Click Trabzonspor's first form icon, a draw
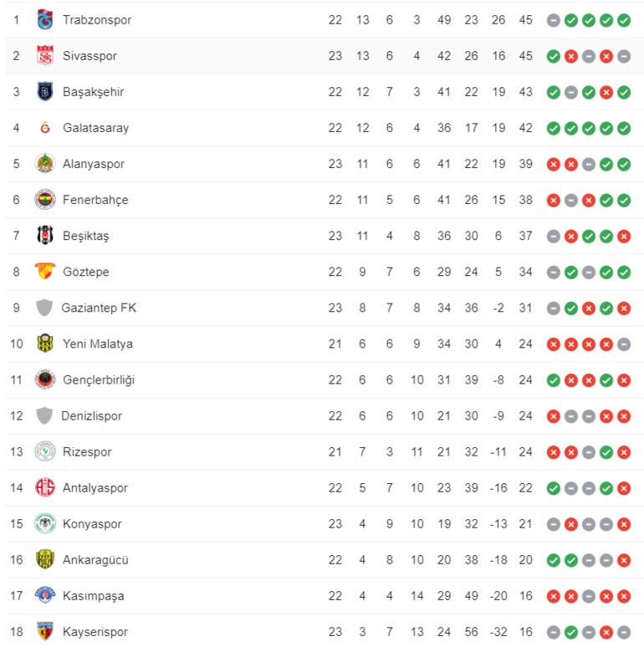Viewport: 644px width, 652px height. (554, 20)
